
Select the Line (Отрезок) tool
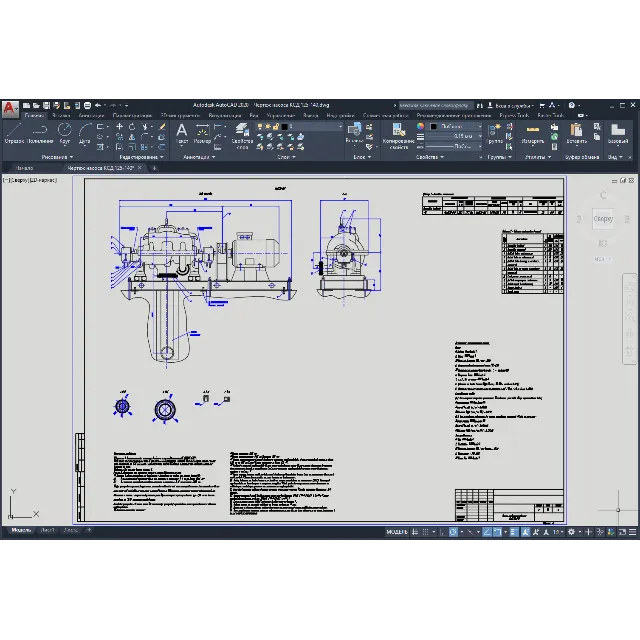[14, 133]
